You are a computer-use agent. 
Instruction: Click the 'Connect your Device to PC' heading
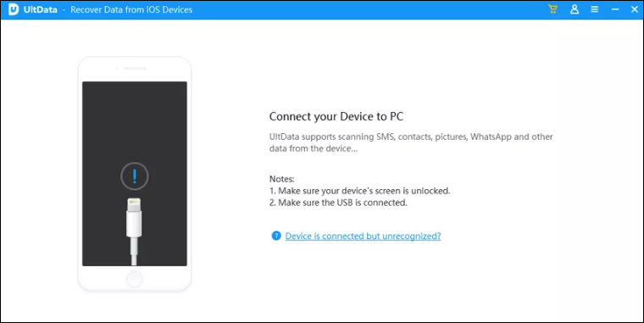[x=336, y=117]
